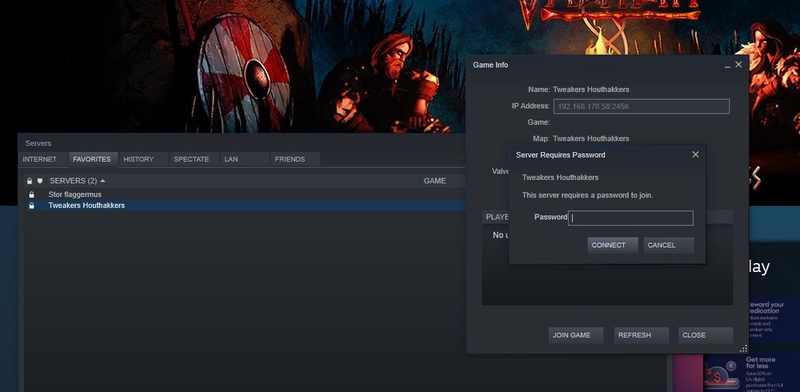Minimize the Game Info window
This screenshot has width=800, height=392.
728,65
